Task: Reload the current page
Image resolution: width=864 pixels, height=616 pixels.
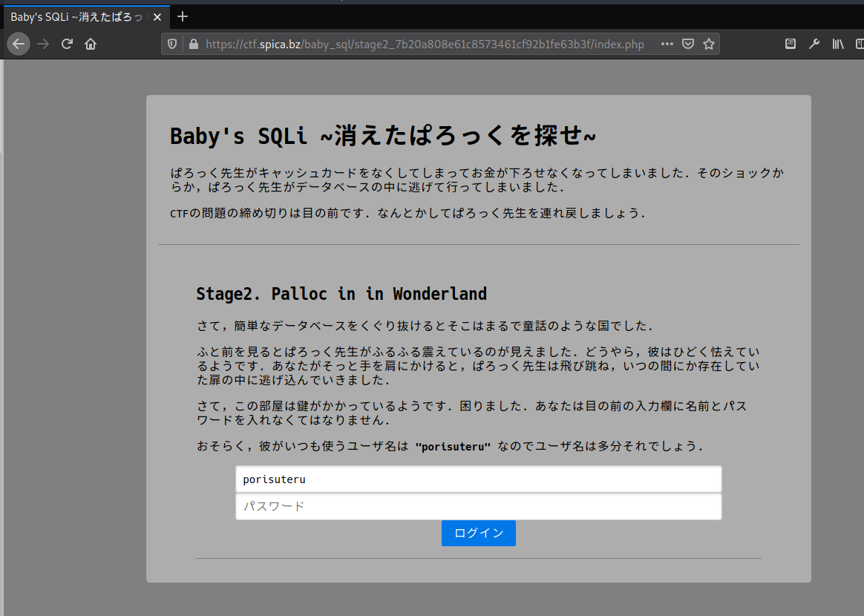Action: point(67,44)
